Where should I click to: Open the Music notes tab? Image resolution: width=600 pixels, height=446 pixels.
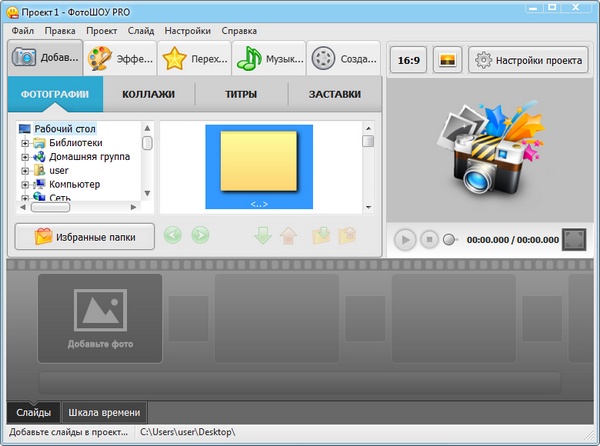268,58
